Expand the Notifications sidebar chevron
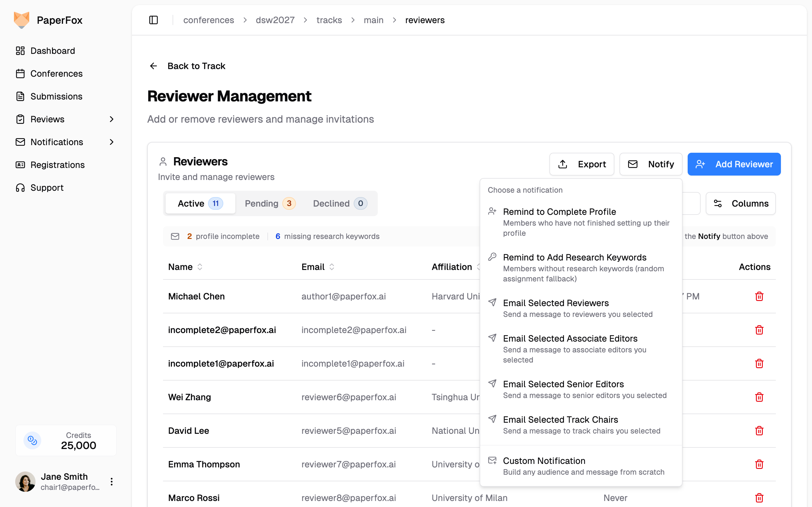The width and height of the screenshot is (812, 507). click(x=111, y=142)
